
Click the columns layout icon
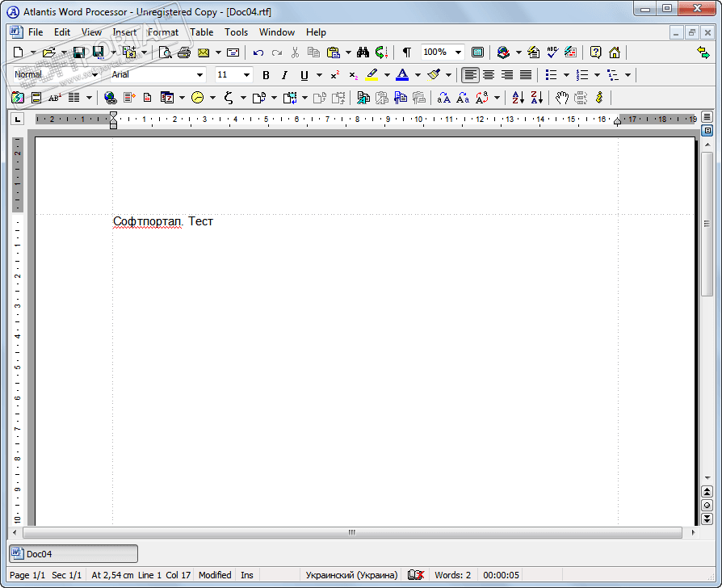point(74,98)
